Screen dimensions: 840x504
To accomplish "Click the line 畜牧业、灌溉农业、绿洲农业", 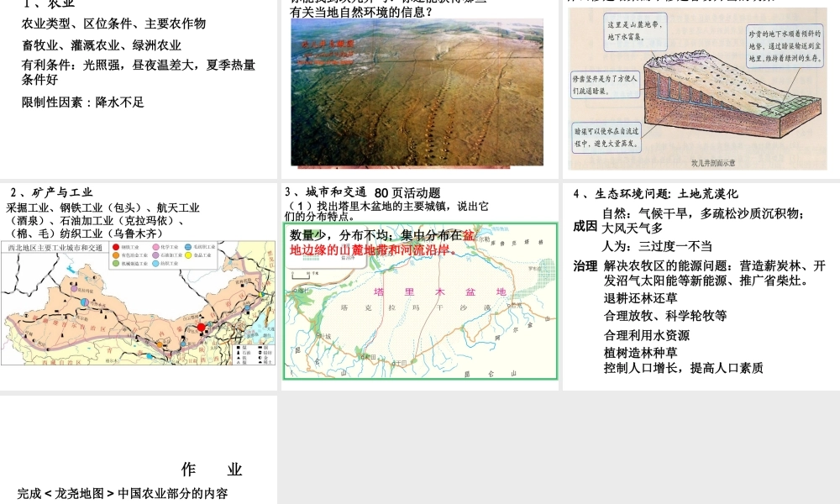I will tap(102, 45).
